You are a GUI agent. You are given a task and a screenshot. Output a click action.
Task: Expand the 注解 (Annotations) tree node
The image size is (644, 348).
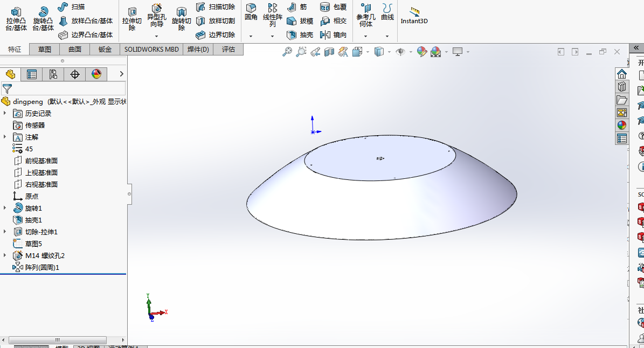(5, 137)
